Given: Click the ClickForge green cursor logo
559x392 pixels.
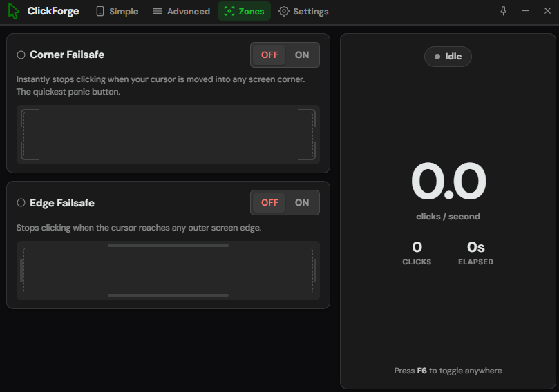Looking at the screenshot, I should 13,11.
